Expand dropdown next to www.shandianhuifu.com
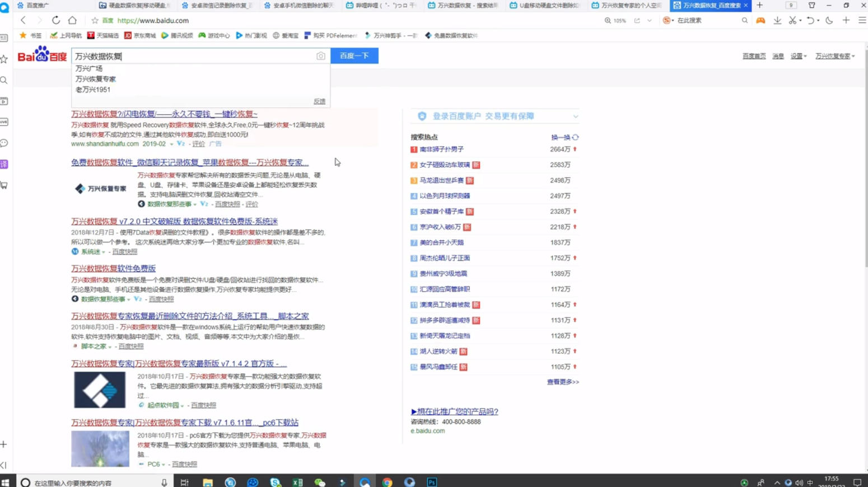 [x=171, y=144]
